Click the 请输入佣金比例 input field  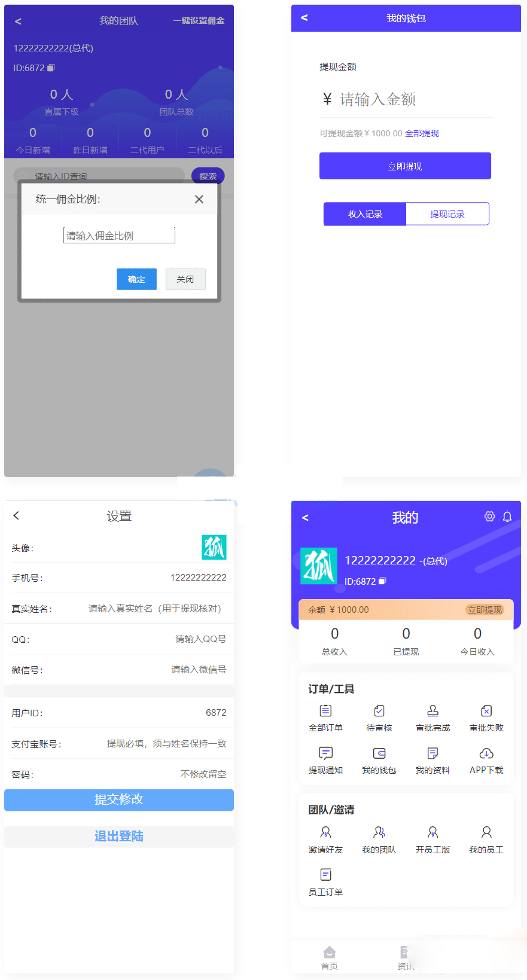(119, 236)
